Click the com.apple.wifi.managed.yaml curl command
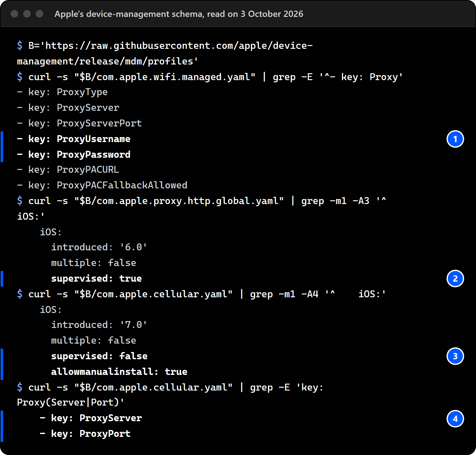 pos(210,77)
